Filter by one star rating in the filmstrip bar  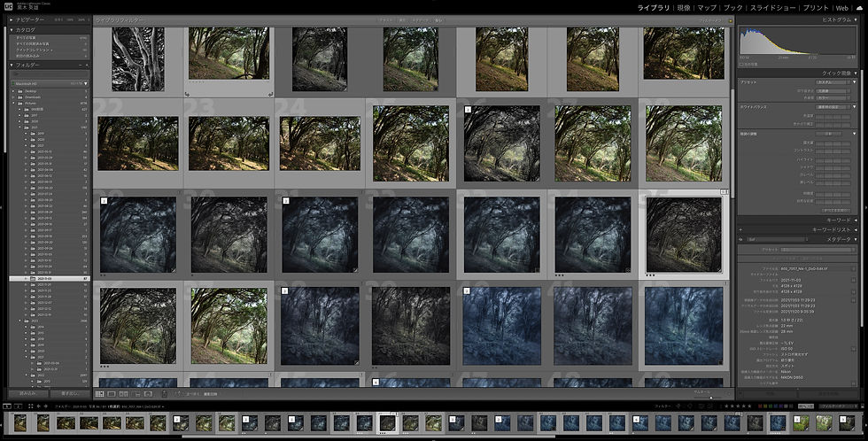point(726,406)
